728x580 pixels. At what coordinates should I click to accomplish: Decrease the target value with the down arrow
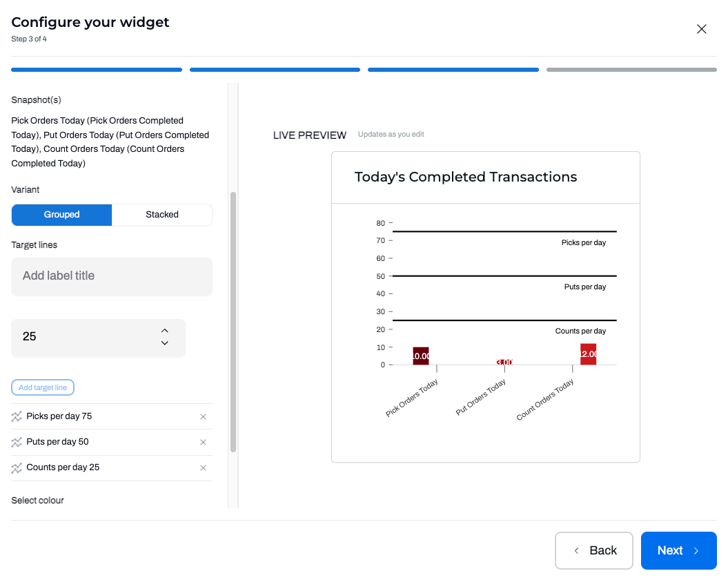click(x=165, y=343)
